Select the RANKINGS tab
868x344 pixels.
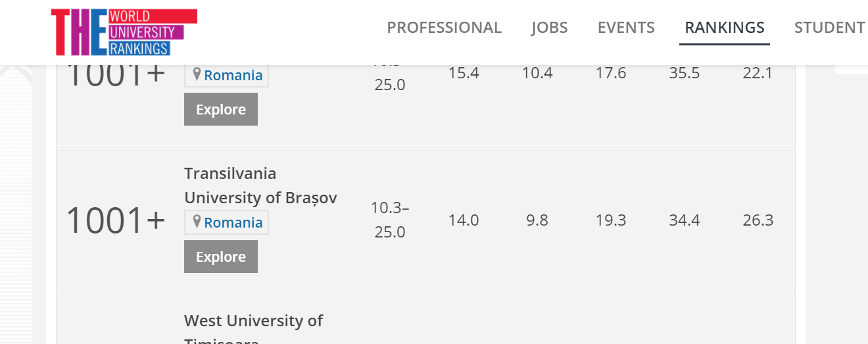click(725, 28)
